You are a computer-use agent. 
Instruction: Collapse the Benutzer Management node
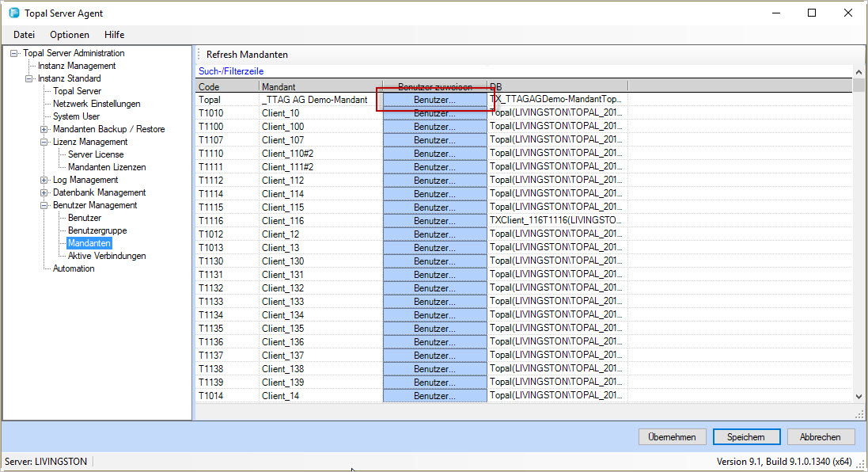click(44, 206)
